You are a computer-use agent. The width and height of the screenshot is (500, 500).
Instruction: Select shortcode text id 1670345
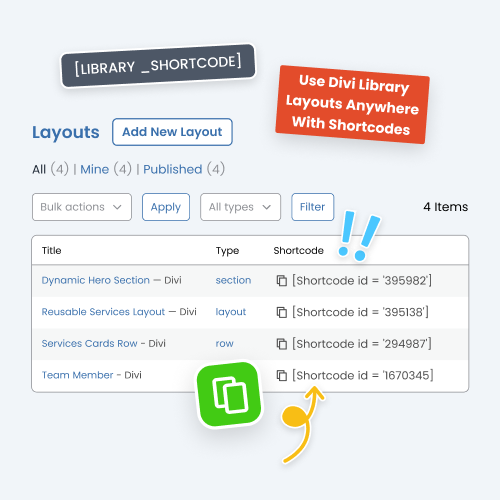click(x=363, y=375)
